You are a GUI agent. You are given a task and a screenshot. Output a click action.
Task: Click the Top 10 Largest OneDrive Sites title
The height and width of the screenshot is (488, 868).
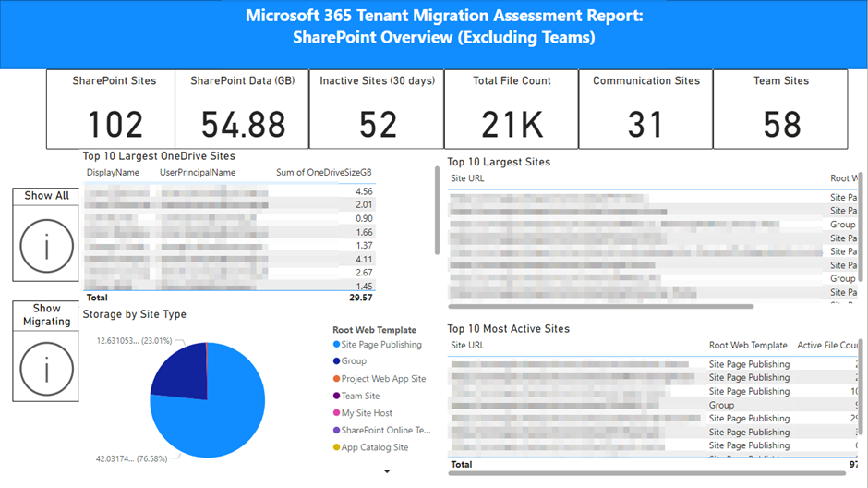tap(159, 156)
